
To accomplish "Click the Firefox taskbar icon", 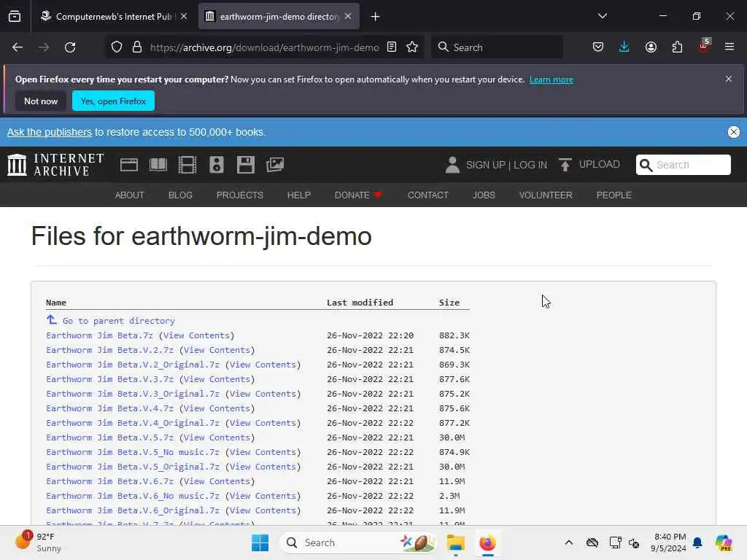I will coord(488,542).
